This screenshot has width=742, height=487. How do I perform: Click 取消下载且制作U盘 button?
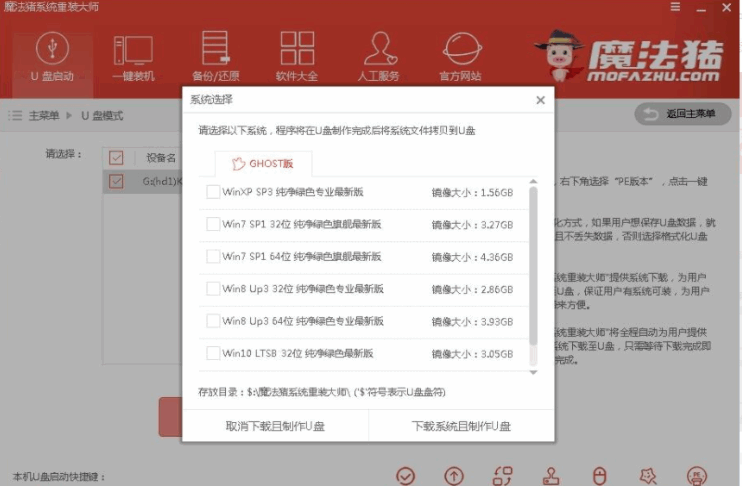[275, 426]
